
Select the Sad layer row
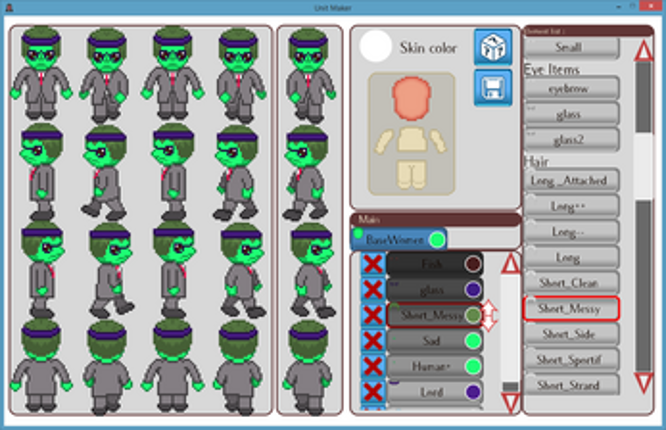[434, 341]
